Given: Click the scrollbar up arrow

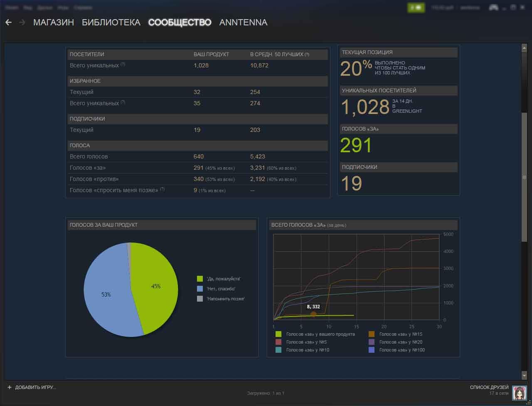Looking at the screenshot, I should point(524,48).
